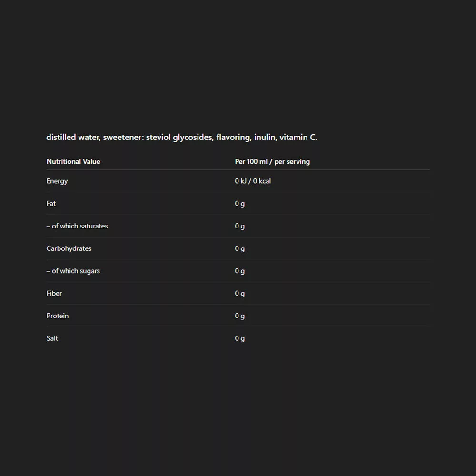Click the ingredients list text line
The width and height of the screenshot is (476, 476).
click(181, 138)
